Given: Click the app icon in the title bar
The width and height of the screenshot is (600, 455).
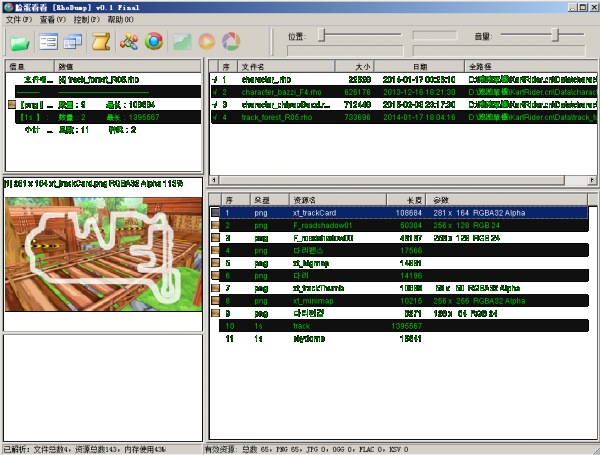Looking at the screenshot, I should tap(8, 7).
